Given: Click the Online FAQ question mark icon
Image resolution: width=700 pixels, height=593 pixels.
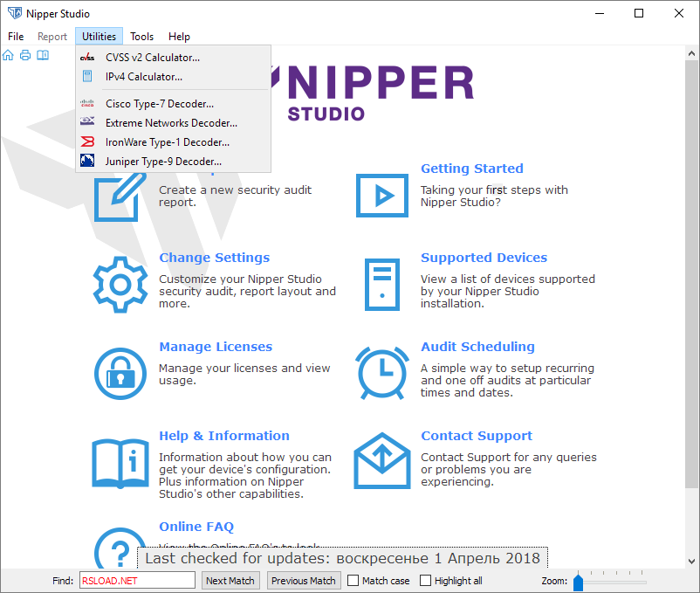Looking at the screenshot, I should pos(120,548).
